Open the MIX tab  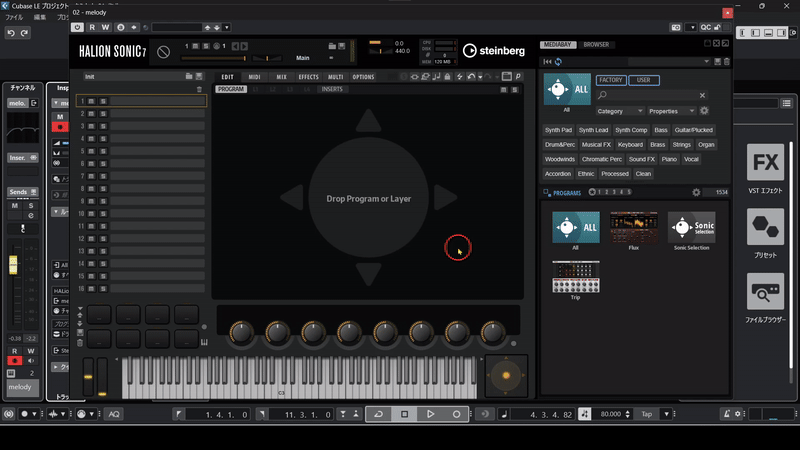[281, 77]
